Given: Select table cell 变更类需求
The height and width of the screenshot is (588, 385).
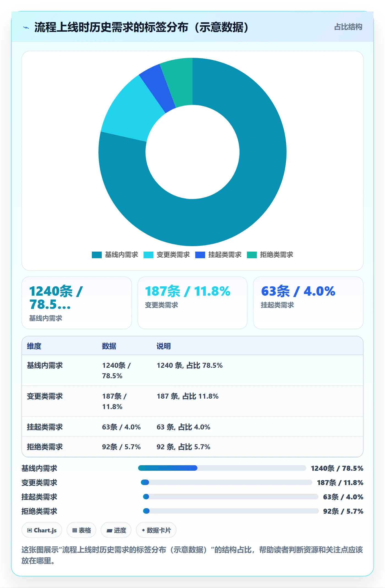Looking at the screenshot, I should click(45, 396).
